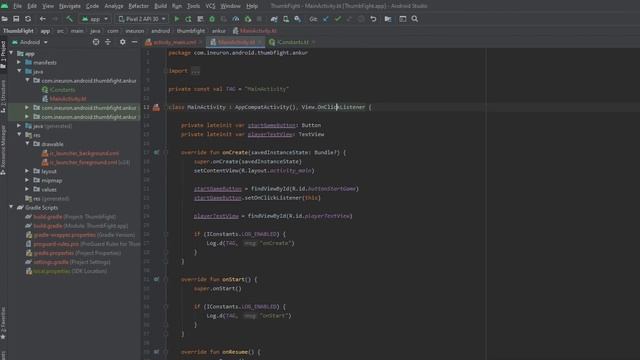Image resolution: width=640 pixels, height=360 pixels.
Task: Click the Profile app gauge icon
Action: pos(236,19)
